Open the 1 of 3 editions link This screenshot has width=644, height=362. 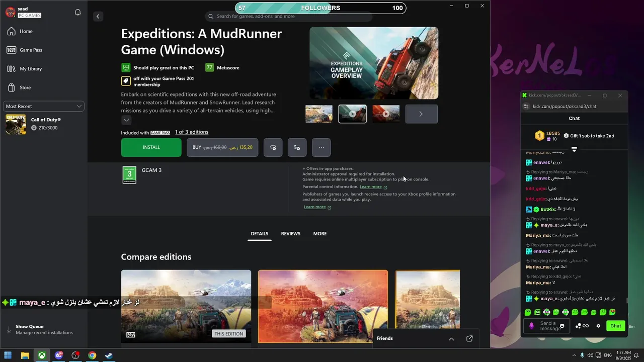pyautogui.click(x=192, y=132)
